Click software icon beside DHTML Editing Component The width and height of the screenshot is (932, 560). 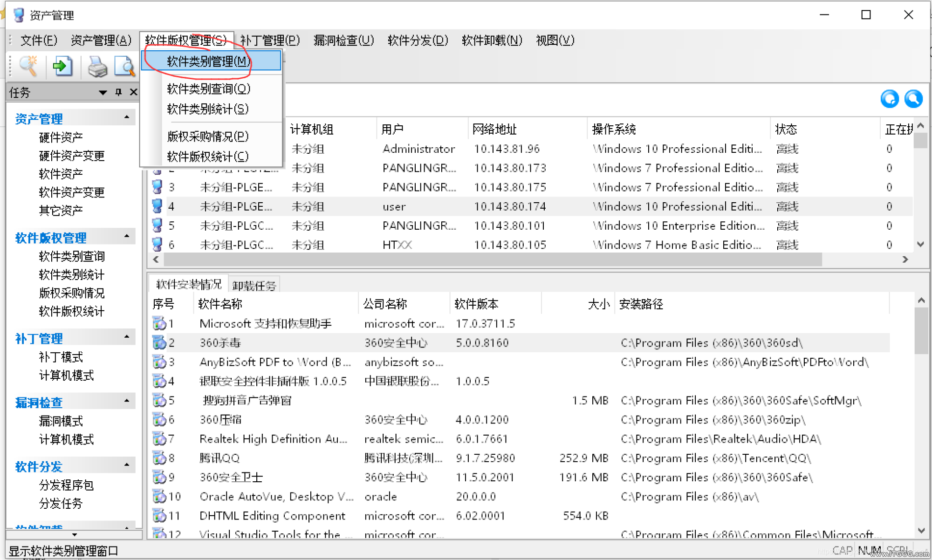tap(159, 515)
